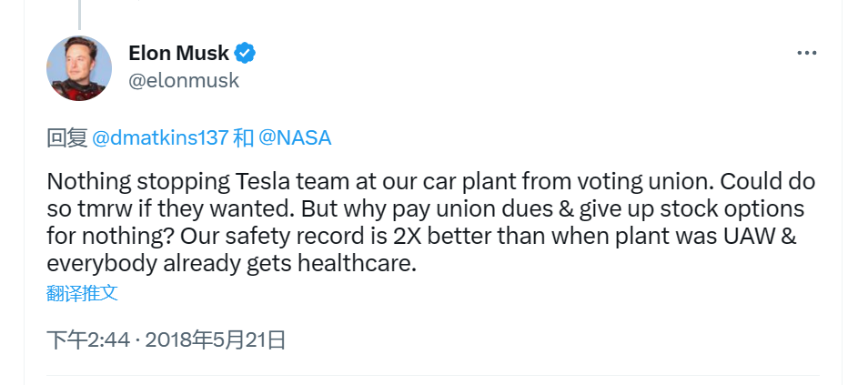Open the tweet's three-dot more menu
The height and width of the screenshot is (385, 868).
click(806, 54)
